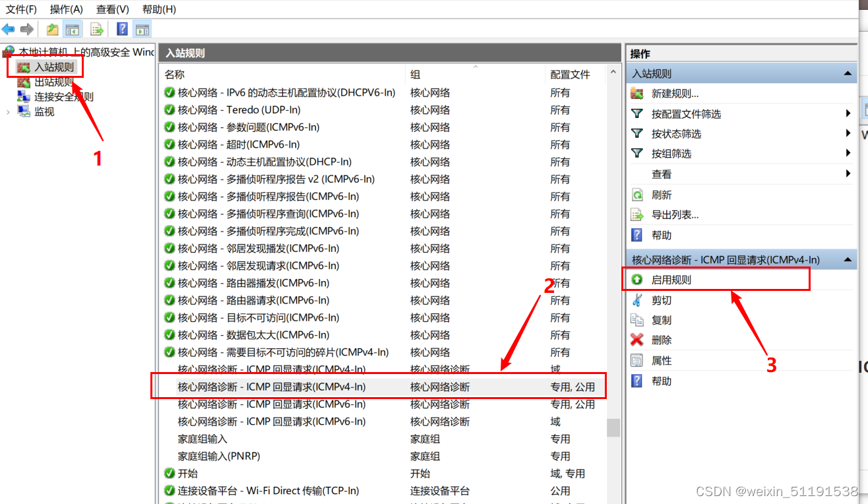The width and height of the screenshot is (868, 504).
Task: Click the 出站规则 tree icon
Action: tap(24, 82)
